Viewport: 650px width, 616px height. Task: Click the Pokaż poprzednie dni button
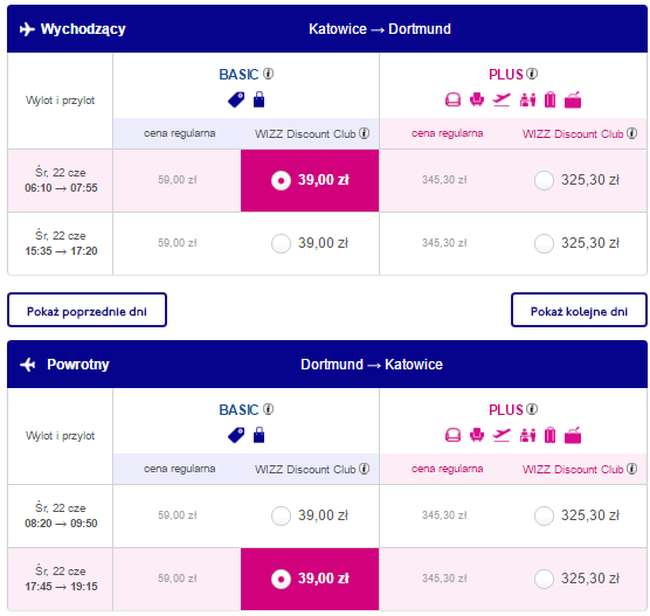click(x=87, y=310)
